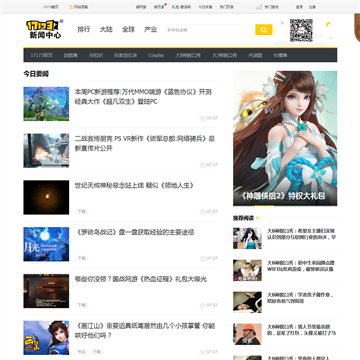
Task: Click 推荐阅读 section heading
Action: 243,218
